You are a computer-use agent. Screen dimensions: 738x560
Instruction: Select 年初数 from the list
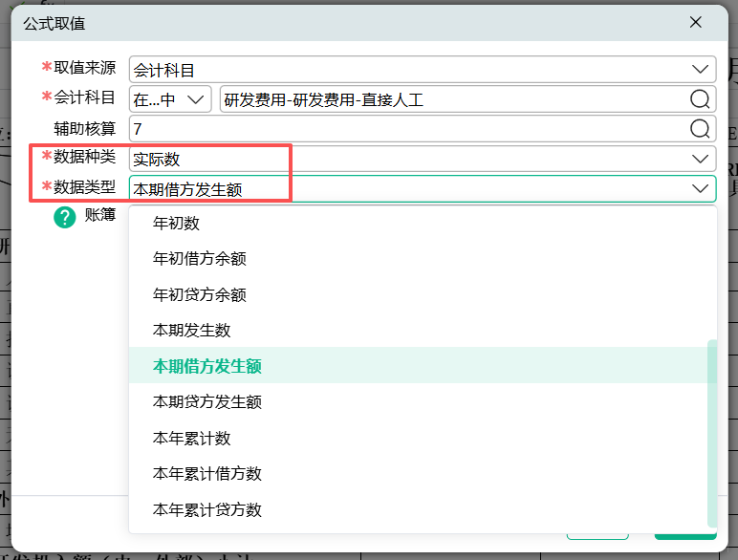point(177,224)
